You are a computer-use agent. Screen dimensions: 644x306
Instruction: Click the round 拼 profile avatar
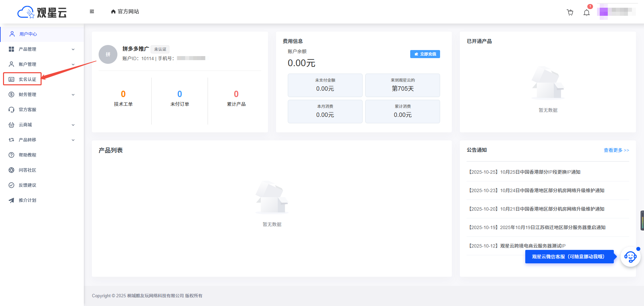coord(108,54)
